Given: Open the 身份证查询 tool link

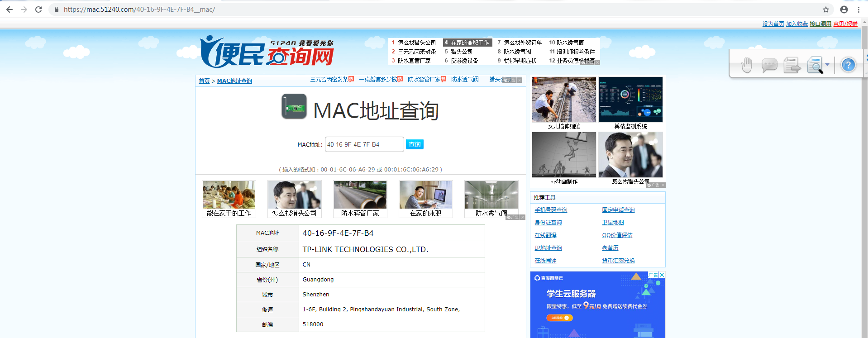Looking at the screenshot, I should (x=548, y=223).
